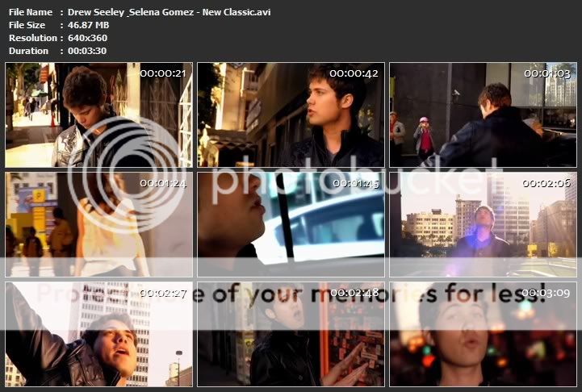Choose the frame captured at 00:02:27

pyautogui.click(x=98, y=334)
